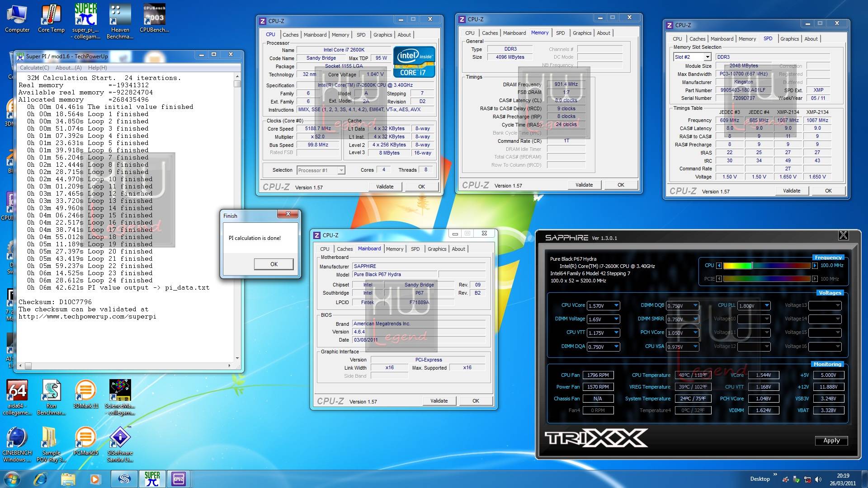868x488 pixels.
Task: Open the Slot #2 memory slot dropdown
Action: tap(708, 57)
